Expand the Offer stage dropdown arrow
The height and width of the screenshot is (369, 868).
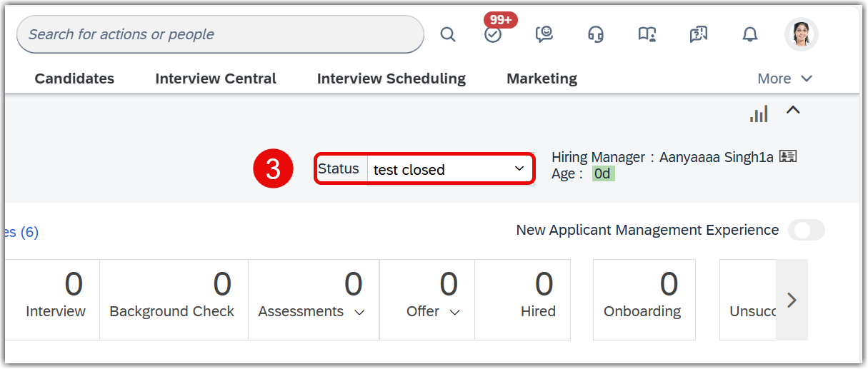point(455,313)
